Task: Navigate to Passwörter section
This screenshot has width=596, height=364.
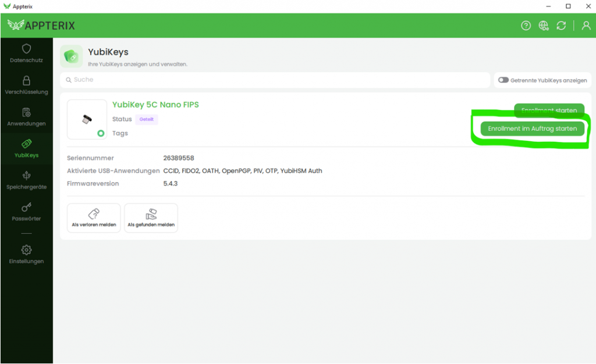Action: 26,212
